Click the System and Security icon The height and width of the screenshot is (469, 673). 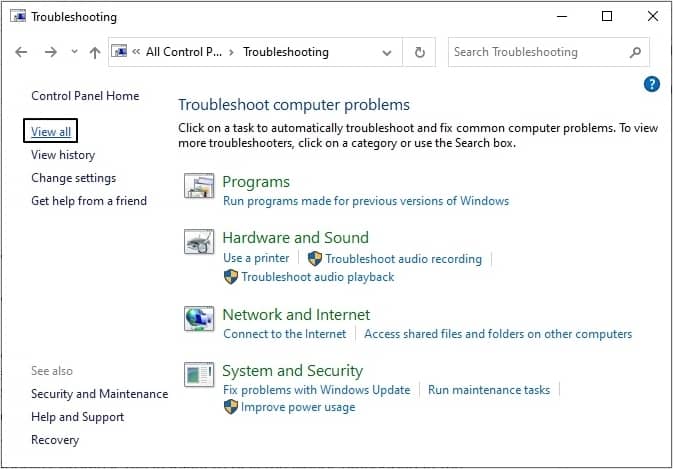[199, 375]
